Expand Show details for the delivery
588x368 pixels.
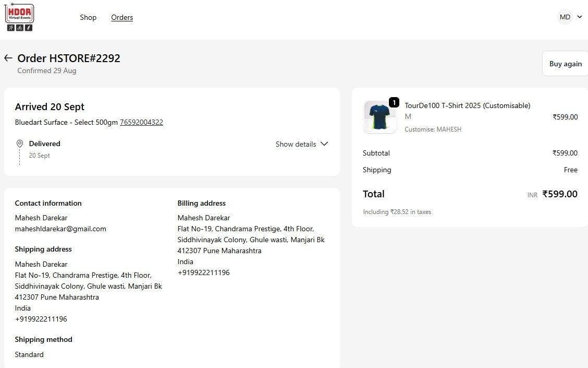coord(296,144)
